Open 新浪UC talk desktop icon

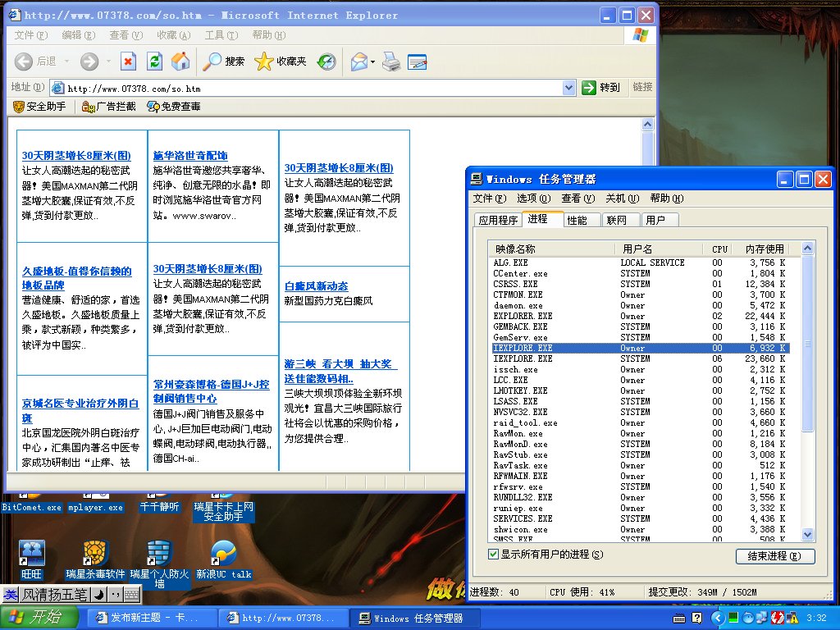click(x=224, y=554)
